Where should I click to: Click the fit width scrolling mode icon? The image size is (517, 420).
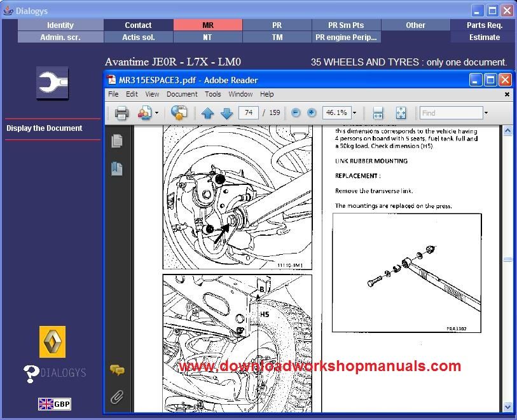(x=378, y=113)
